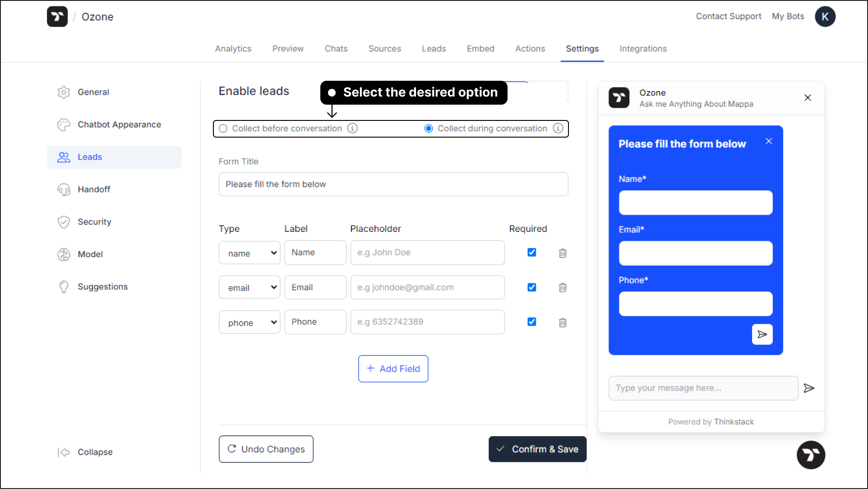868x489 pixels.
Task: Collapse the settings sidebar
Action: click(x=86, y=452)
